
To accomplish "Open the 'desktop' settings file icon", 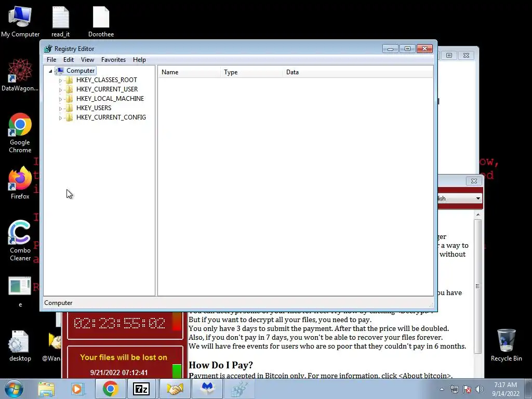I will pyautogui.click(x=20, y=345).
